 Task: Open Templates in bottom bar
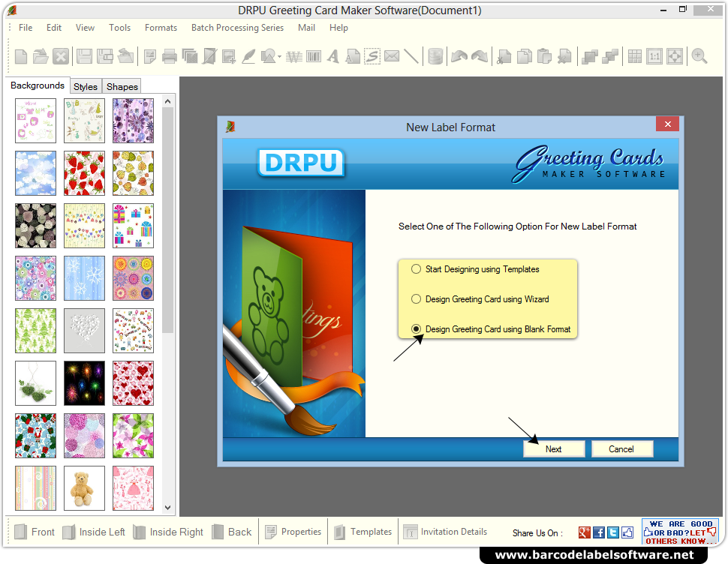click(x=362, y=532)
